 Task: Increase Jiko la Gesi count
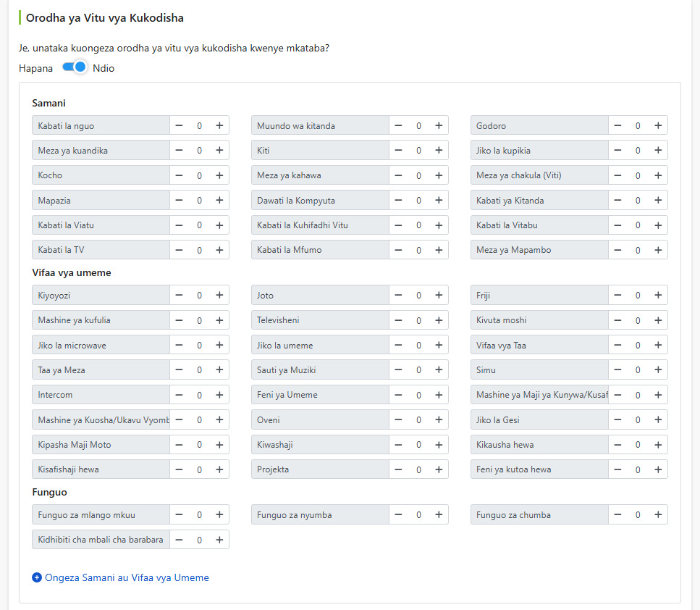(657, 419)
